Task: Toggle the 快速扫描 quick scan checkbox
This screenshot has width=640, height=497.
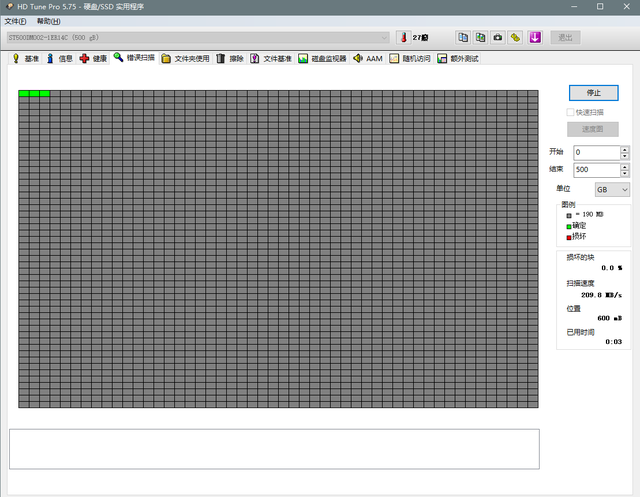Action: tap(570, 112)
